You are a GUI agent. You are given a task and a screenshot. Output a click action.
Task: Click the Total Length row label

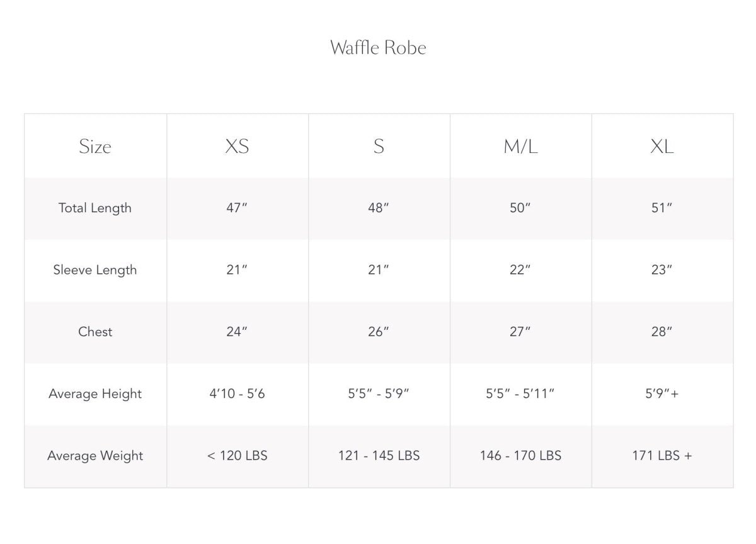pos(95,208)
